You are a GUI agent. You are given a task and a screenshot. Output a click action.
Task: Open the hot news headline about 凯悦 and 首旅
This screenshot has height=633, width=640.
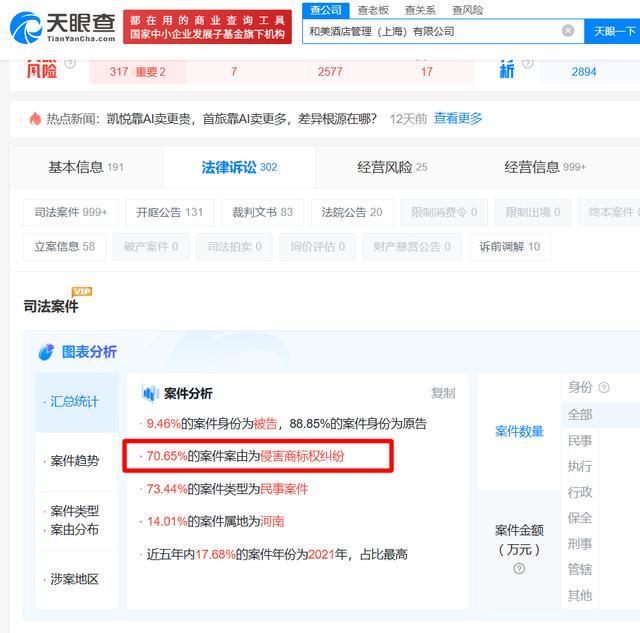(x=241, y=119)
